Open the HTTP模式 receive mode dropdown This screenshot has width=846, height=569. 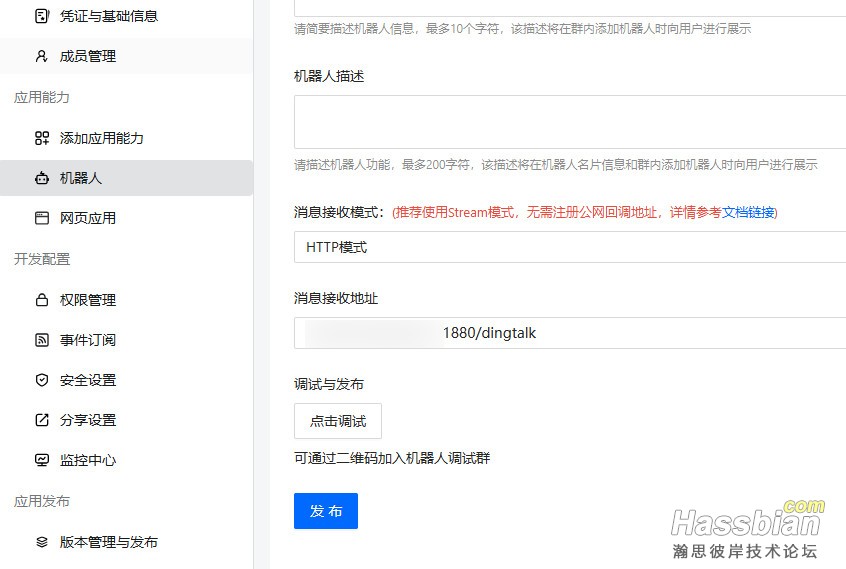570,247
